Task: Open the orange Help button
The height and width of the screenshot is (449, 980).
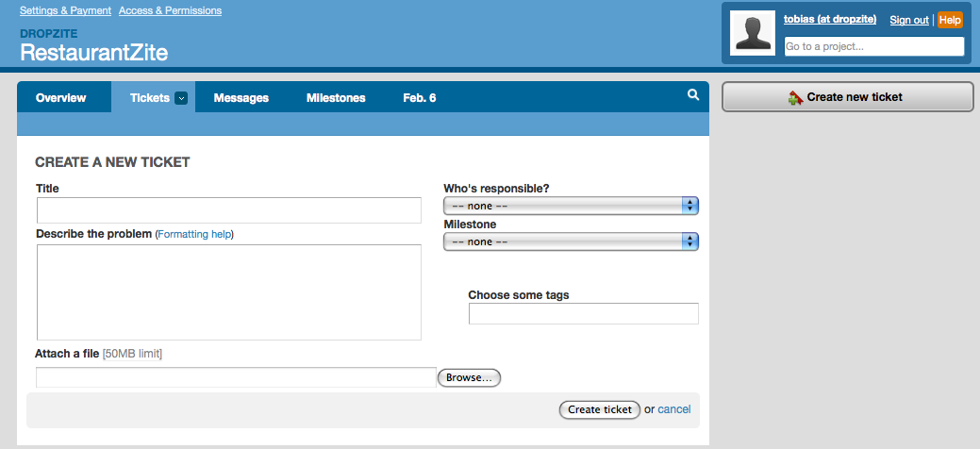Action: (950, 20)
